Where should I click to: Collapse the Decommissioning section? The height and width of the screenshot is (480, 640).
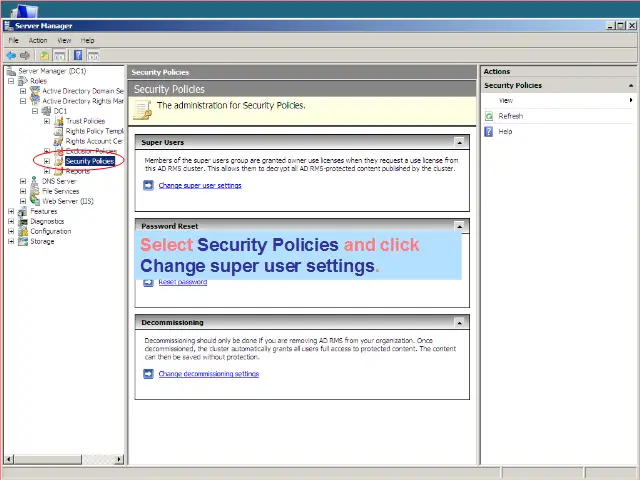tap(460, 322)
